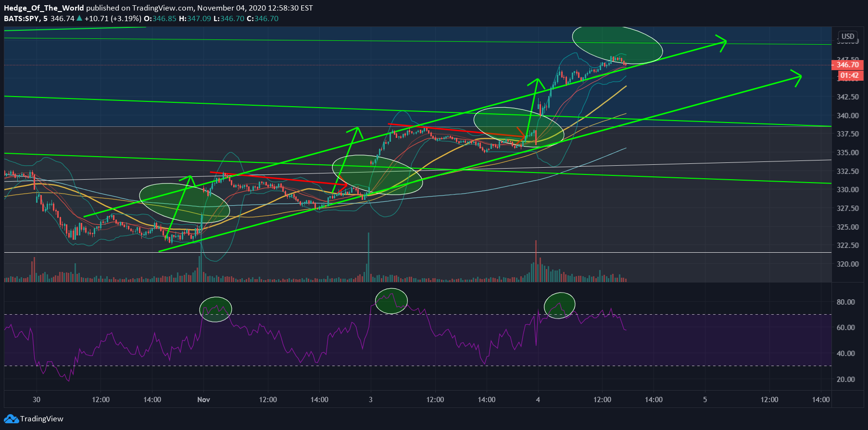Click the 340.00 price axis label
868x430 pixels.
848,115
